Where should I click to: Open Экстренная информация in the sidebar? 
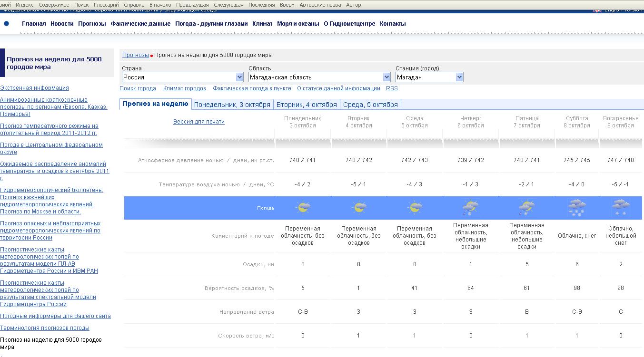(34, 88)
